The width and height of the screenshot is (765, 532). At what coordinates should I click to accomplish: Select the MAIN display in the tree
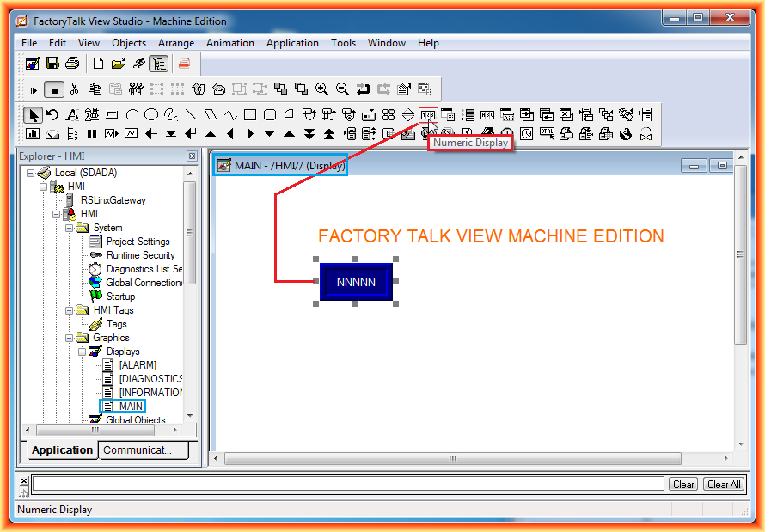tap(131, 406)
